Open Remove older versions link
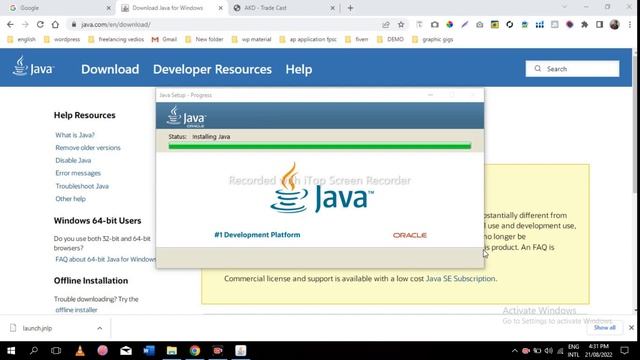The width and height of the screenshot is (640, 360). pyautogui.click(x=88, y=147)
